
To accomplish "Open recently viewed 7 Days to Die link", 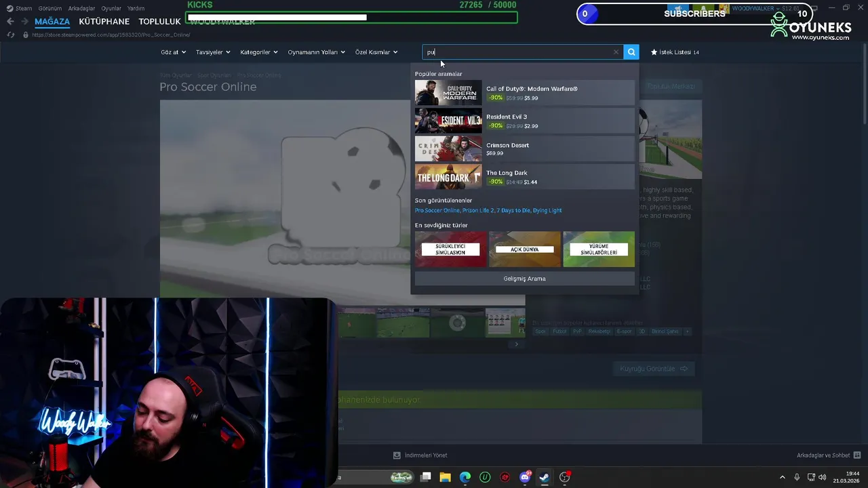I will tap(513, 210).
